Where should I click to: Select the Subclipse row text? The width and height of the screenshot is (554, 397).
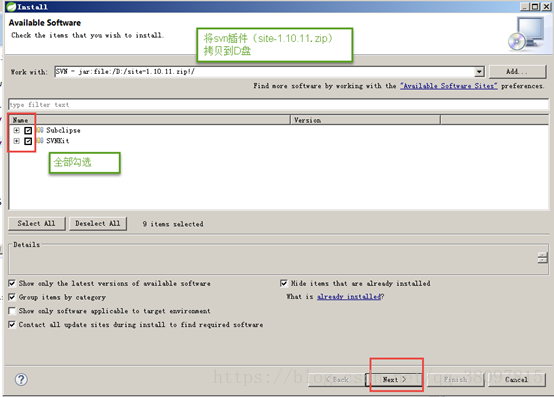pyautogui.click(x=63, y=130)
